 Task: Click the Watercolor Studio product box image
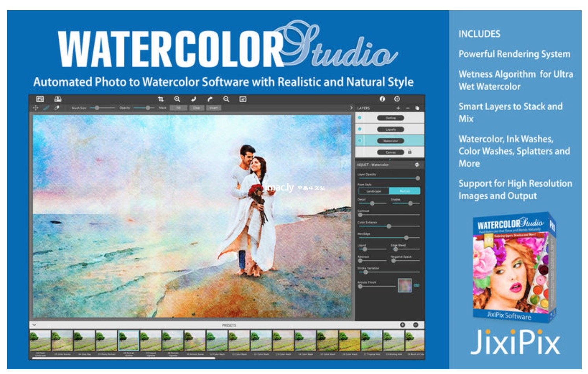(x=514, y=267)
